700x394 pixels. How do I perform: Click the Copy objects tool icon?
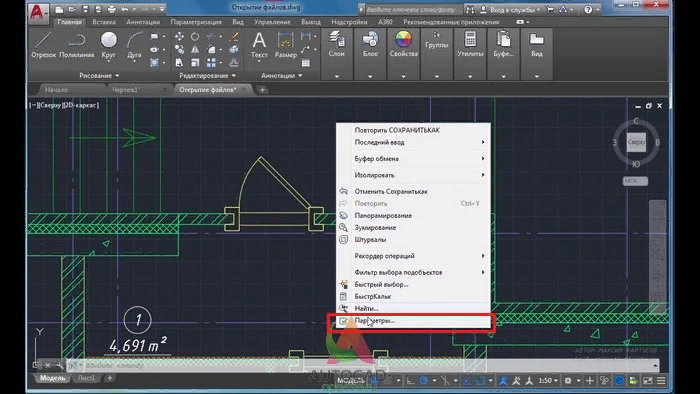pos(179,50)
